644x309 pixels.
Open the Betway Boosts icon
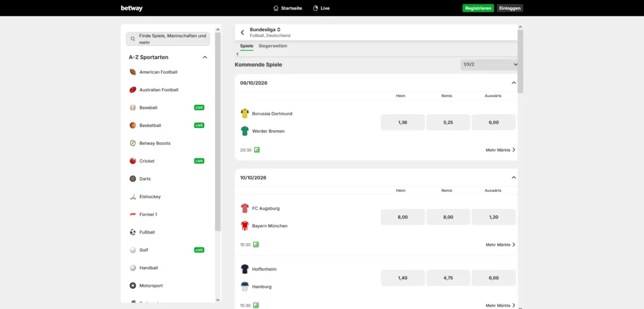(x=133, y=143)
